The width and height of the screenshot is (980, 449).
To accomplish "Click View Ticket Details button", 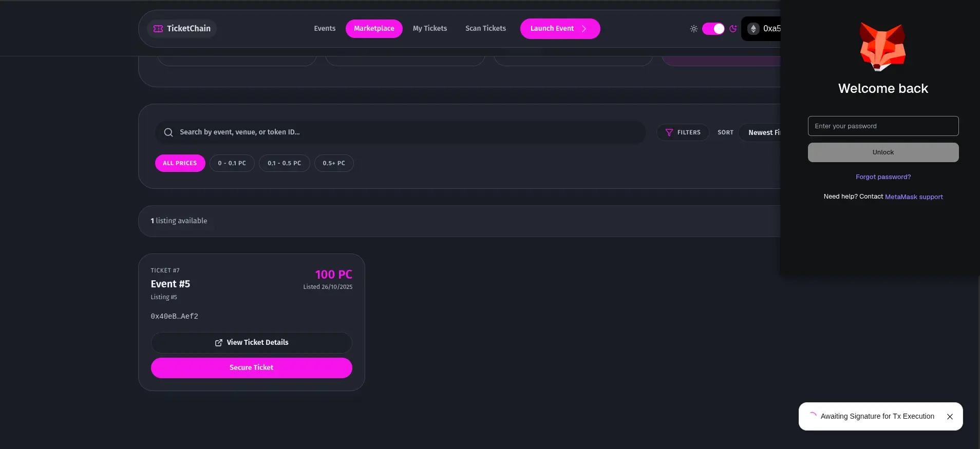I will [251, 343].
